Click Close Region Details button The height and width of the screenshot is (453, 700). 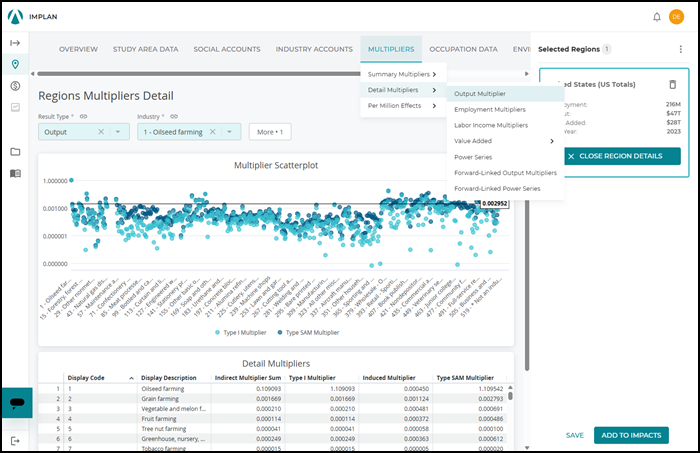(x=621, y=156)
